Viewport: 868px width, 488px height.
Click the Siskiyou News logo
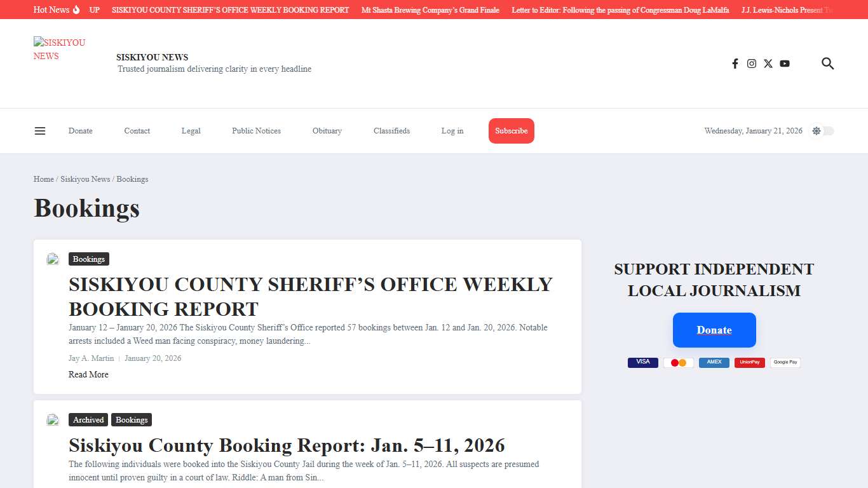click(x=59, y=49)
